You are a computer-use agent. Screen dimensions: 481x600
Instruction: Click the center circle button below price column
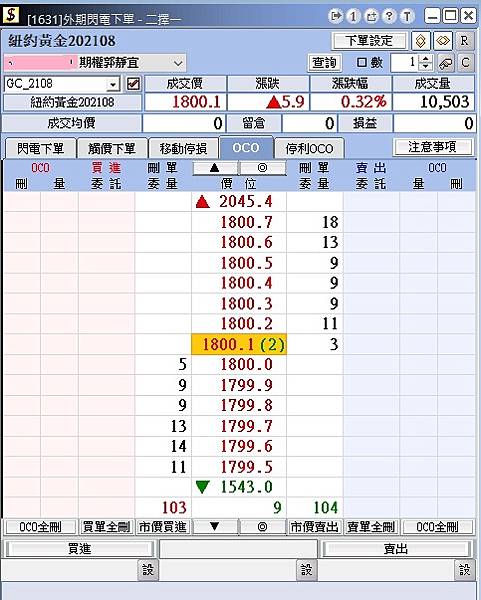point(263,527)
